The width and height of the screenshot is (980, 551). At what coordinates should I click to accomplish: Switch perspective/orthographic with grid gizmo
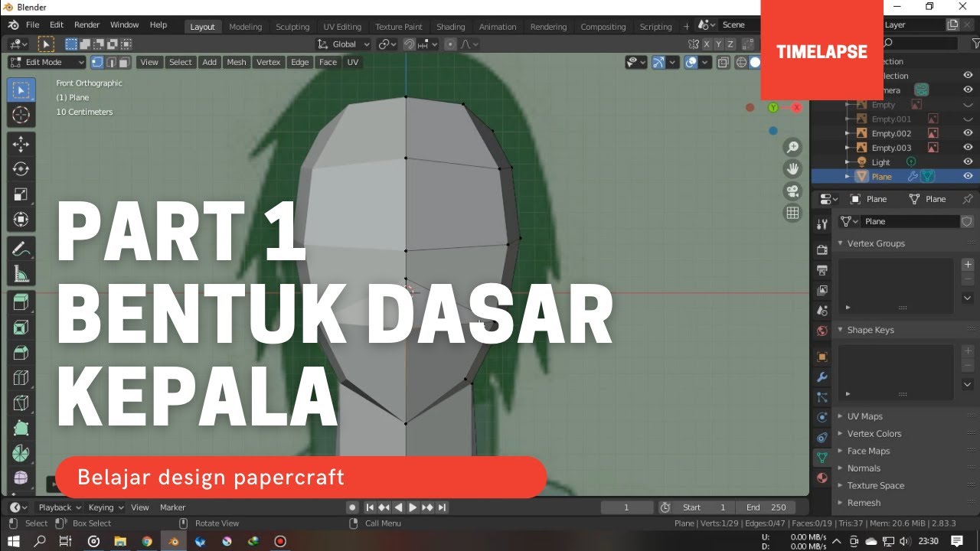[x=792, y=213]
